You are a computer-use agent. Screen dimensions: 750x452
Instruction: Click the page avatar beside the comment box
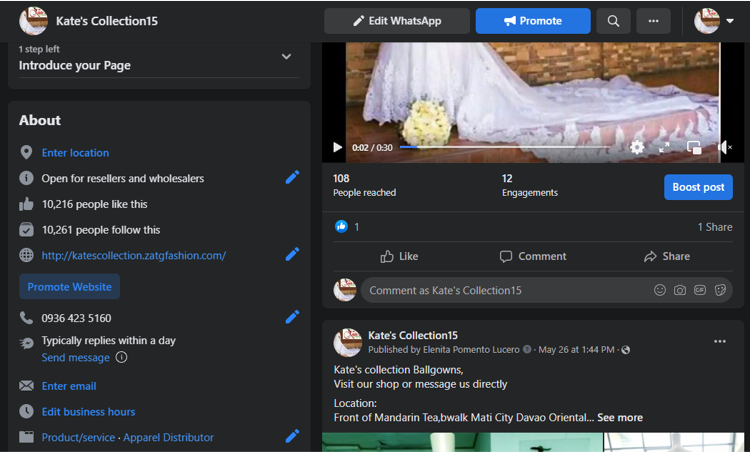point(345,290)
